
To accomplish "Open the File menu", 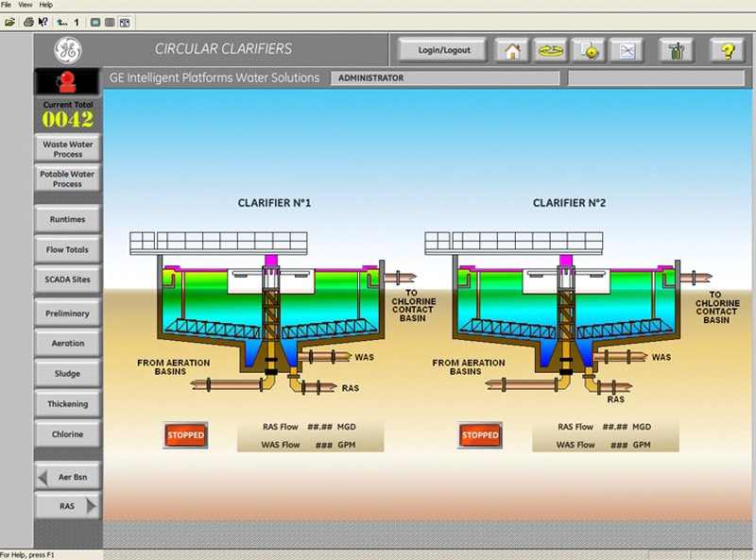I will (7, 5).
